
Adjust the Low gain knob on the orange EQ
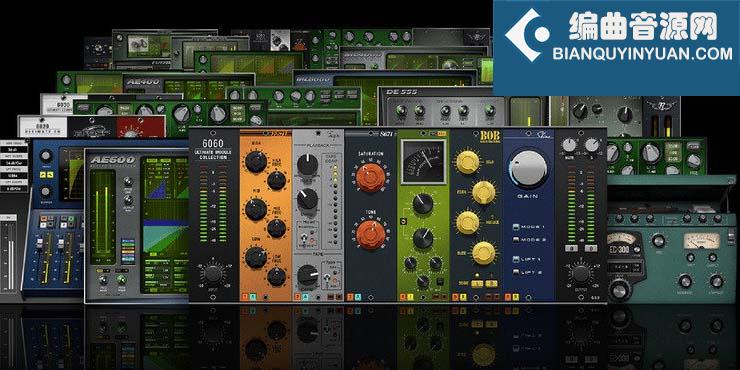(256, 258)
